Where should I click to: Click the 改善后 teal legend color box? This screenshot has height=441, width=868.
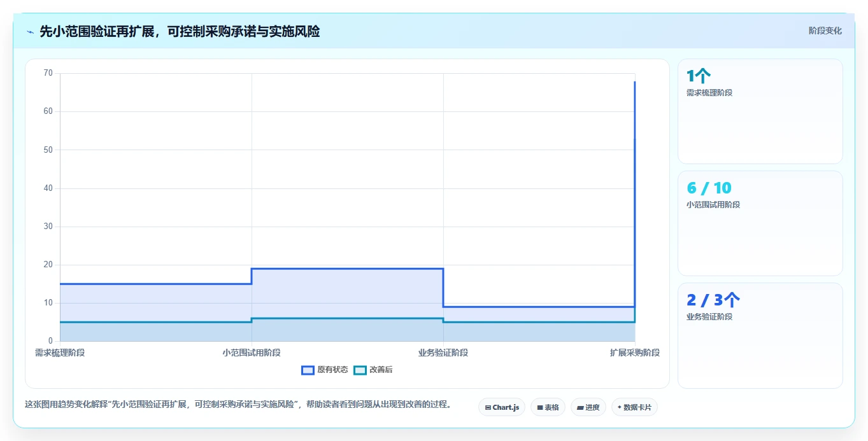[360, 370]
